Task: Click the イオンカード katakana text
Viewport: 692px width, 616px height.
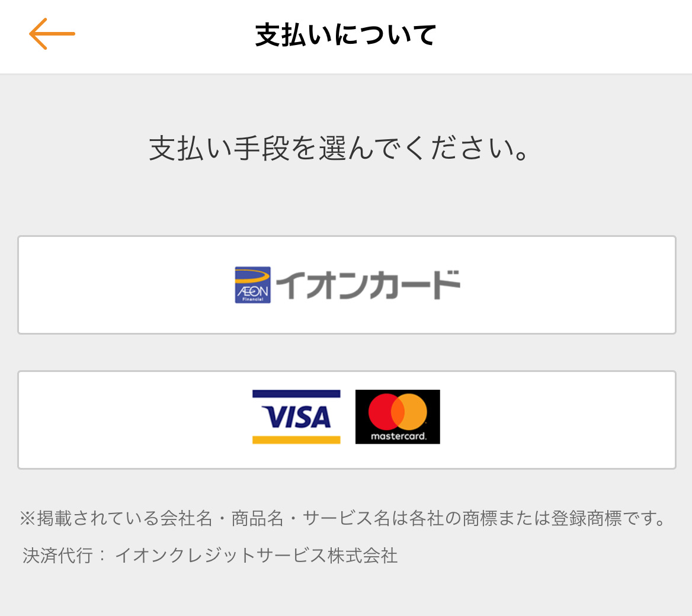Action: point(369,285)
